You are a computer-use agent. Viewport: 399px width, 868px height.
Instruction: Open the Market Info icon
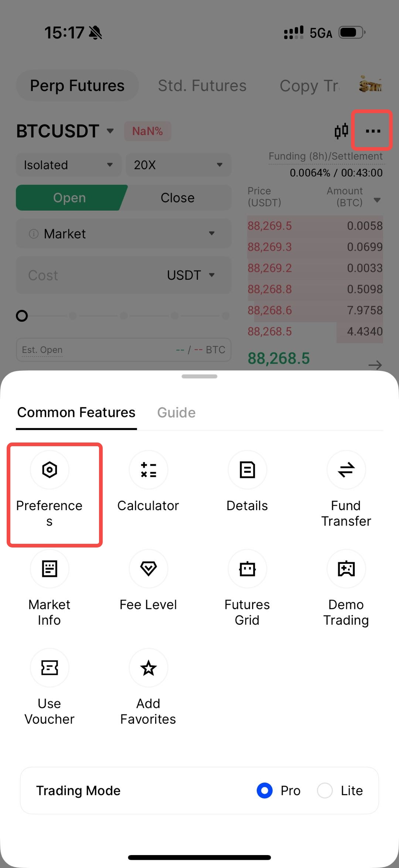[50, 569]
